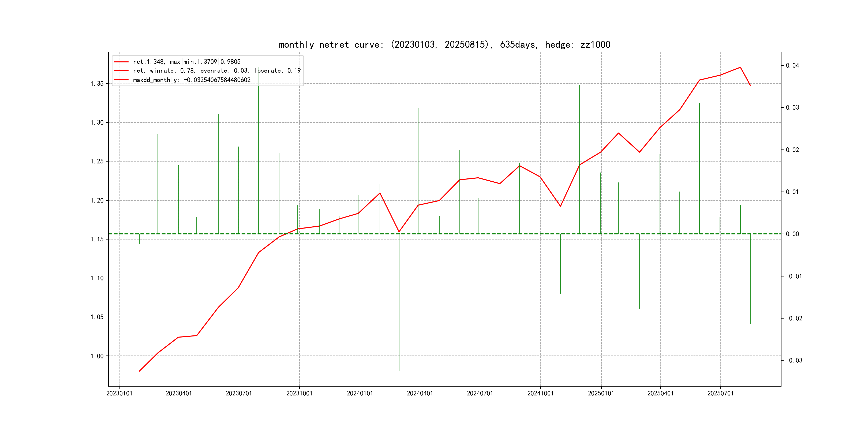The height and width of the screenshot is (434, 868).
Task: Click x-axis label 20250101
Action: point(601,394)
